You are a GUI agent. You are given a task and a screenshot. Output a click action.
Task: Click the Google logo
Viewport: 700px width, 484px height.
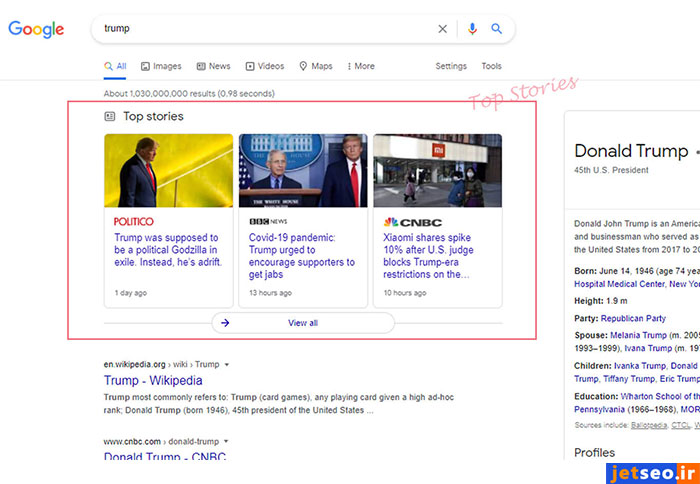click(x=39, y=29)
